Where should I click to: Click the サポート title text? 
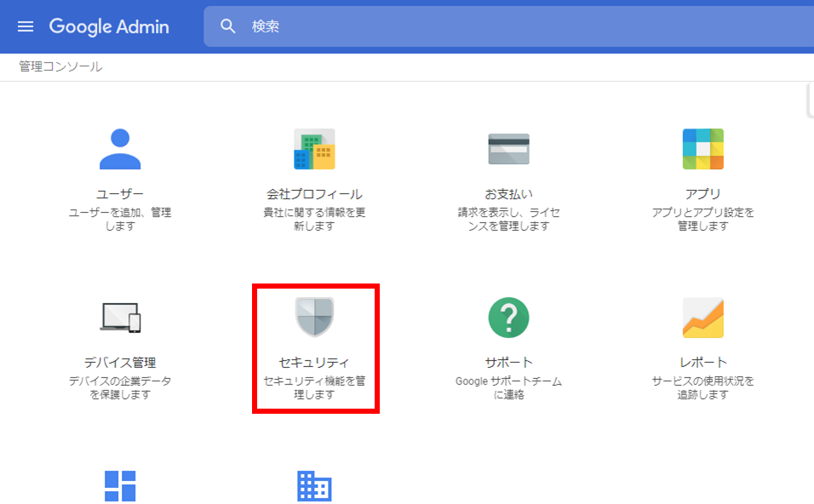(x=509, y=363)
